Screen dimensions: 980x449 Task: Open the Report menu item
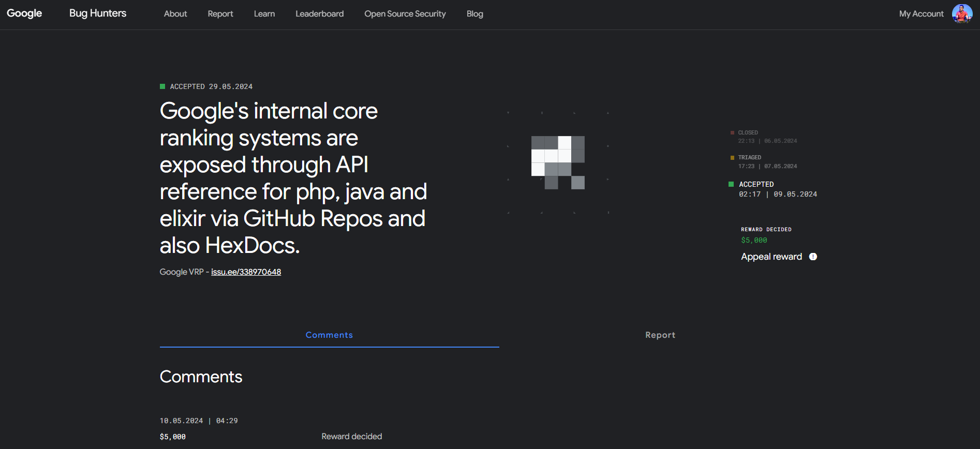tap(220, 14)
